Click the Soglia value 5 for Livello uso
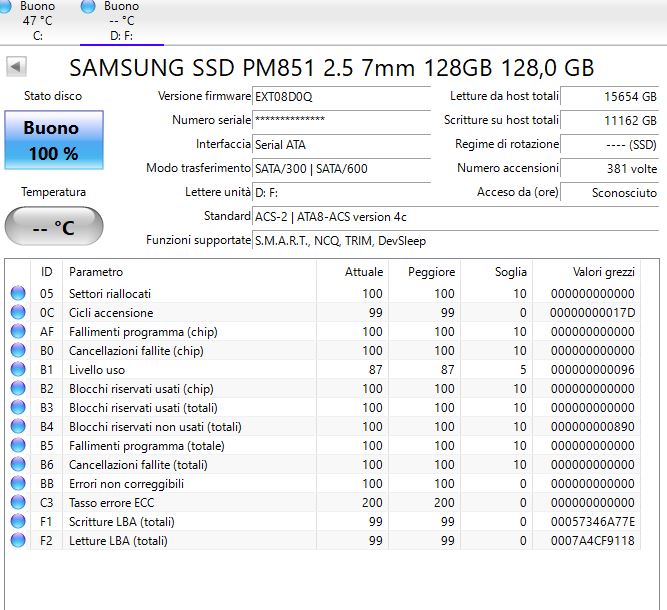The height and width of the screenshot is (610, 667). 523,370
